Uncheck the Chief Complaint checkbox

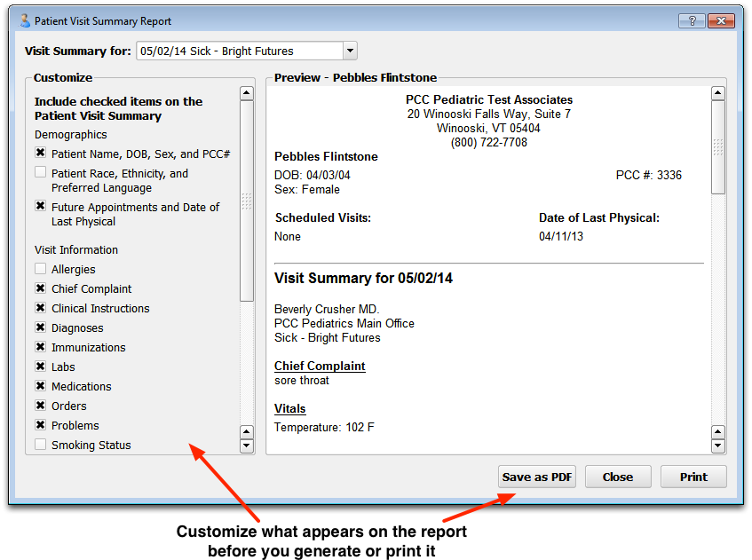click(41, 288)
